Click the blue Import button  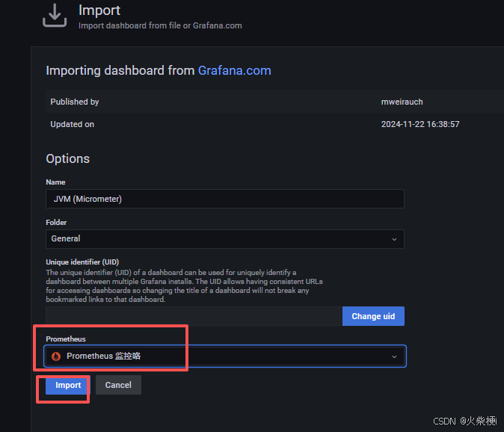click(x=68, y=385)
